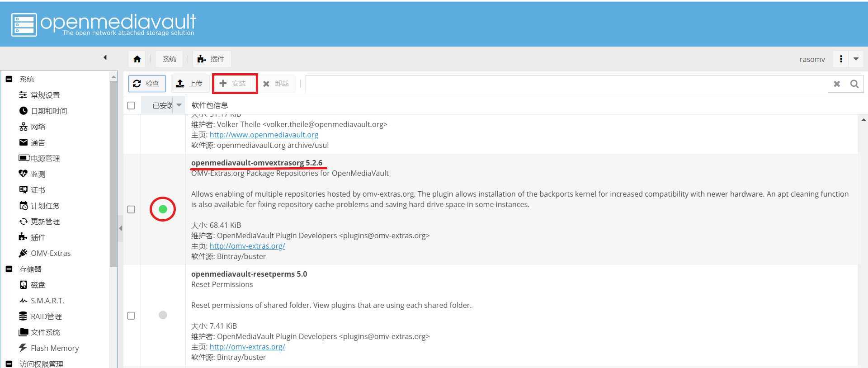868x368 pixels.
Task: Click plugin list scroll-up arrow
Action: (x=863, y=120)
